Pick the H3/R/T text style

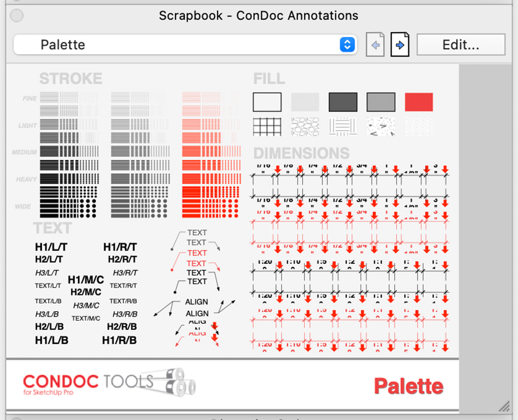(x=125, y=273)
